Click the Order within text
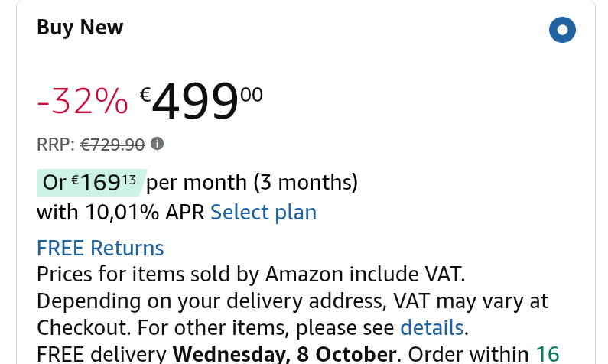The height and width of the screenshot is (364, 608). (x=468, y=355)
